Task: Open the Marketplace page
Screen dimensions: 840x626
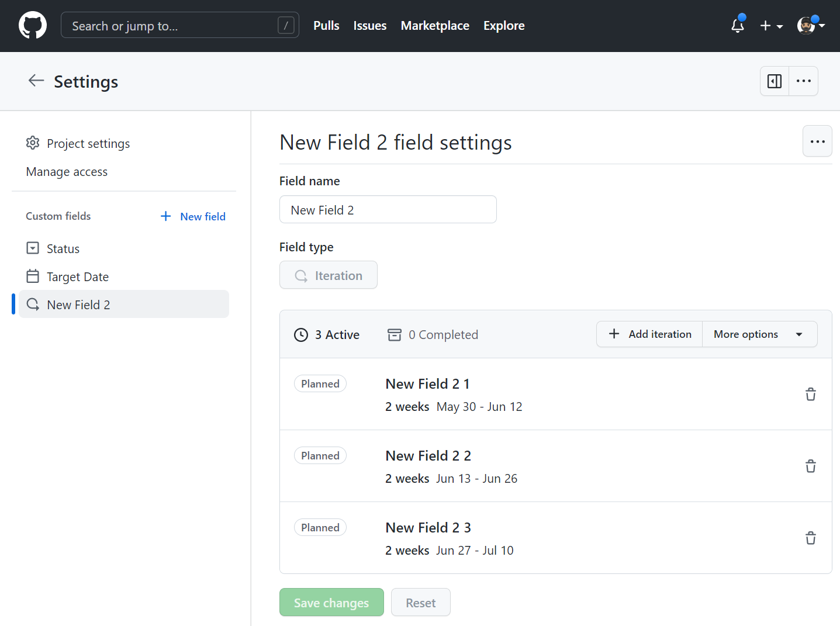Action: coord(435,26)
